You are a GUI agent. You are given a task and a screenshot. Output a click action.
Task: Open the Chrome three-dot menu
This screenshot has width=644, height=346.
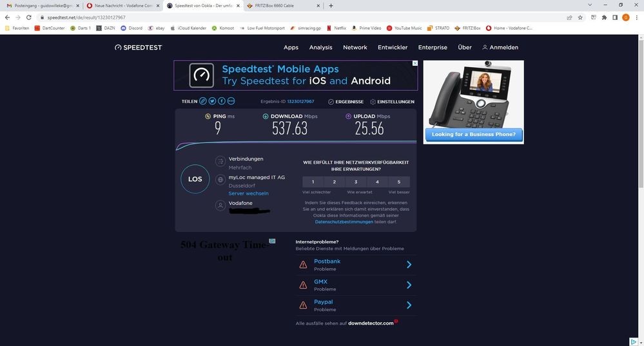click(637, 17)
